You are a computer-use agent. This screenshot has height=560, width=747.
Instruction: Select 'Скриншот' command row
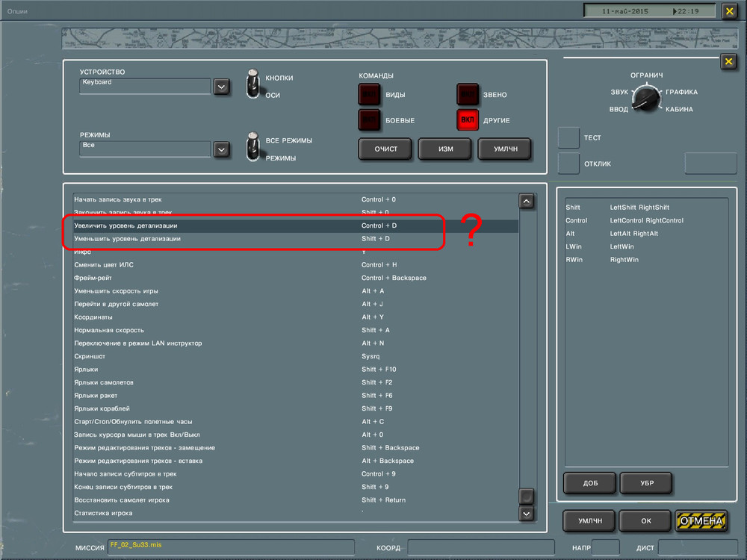[x=295, y=356]
